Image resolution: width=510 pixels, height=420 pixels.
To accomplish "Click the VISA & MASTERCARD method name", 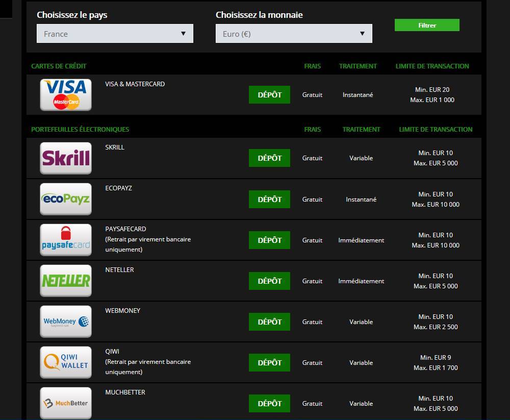I will [x=135, y=84].
